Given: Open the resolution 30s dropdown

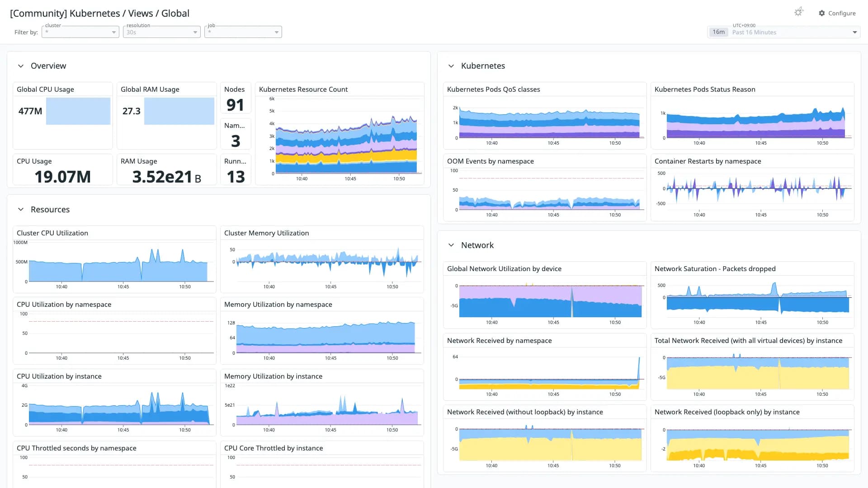Looking at the screenshot, I should tap(162, 32).
